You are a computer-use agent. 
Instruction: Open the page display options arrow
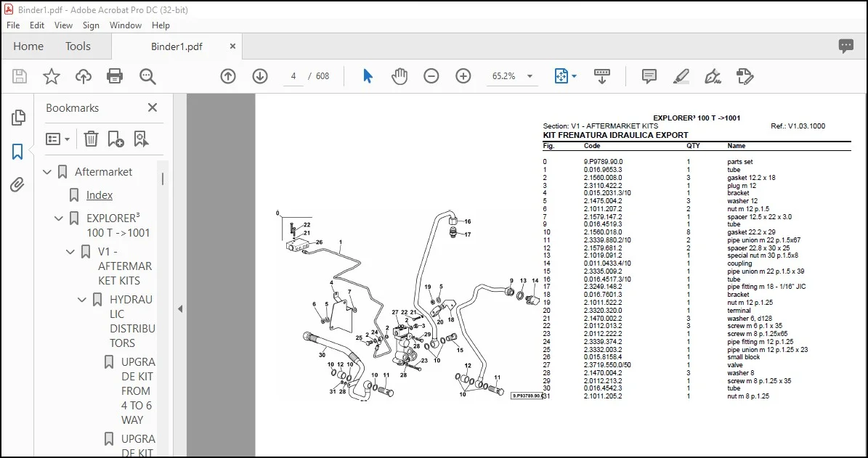coord(574,76)
